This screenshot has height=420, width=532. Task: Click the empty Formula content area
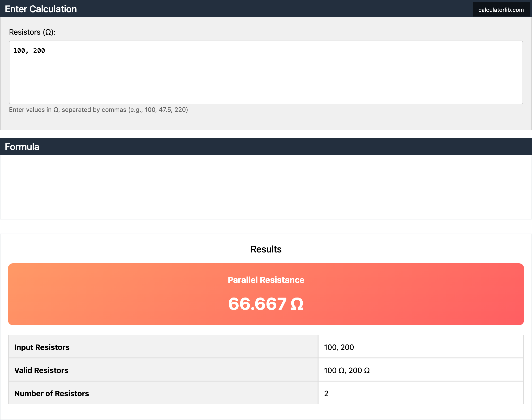point(266,187)
